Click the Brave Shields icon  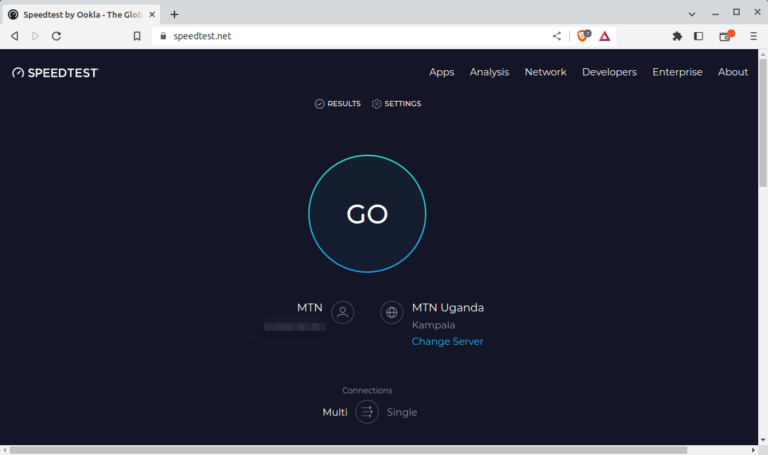coord(582,36)
